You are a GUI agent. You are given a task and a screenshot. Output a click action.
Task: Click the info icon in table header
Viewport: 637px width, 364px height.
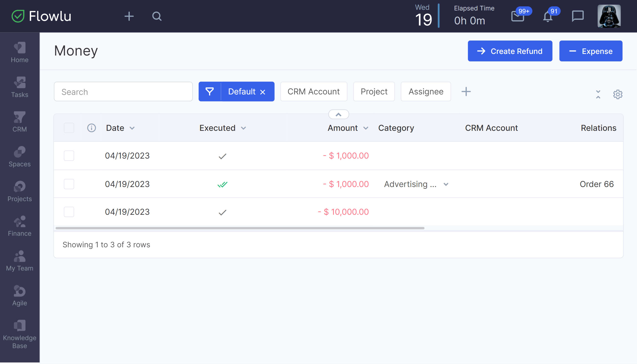(91, 128)
